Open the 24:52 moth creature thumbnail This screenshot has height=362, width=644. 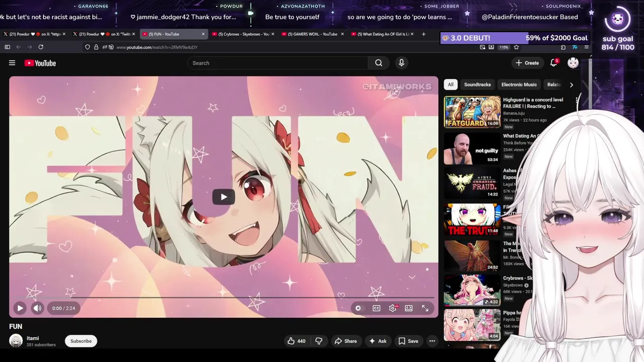(472, 255)
